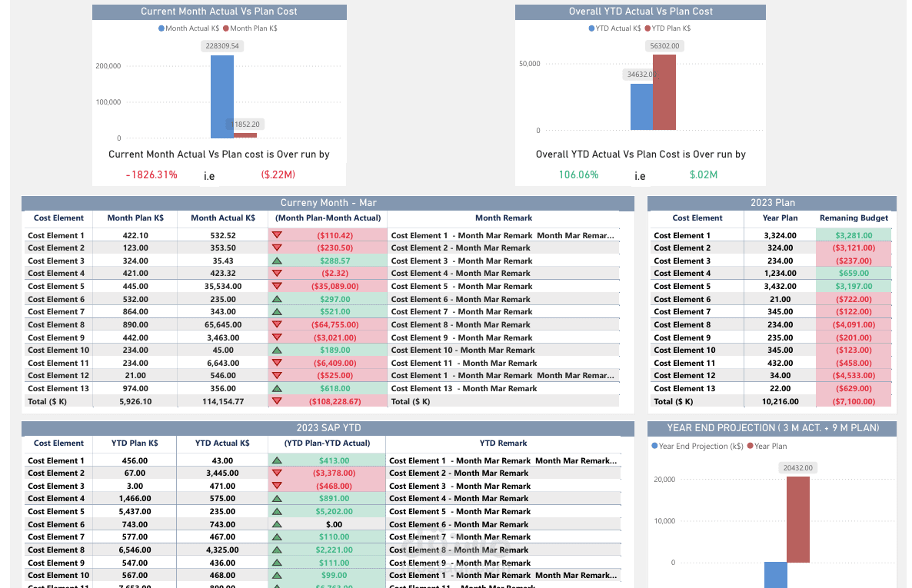Click the ($.22M) month variance value

pyautogui.click(x=278, y=174)
